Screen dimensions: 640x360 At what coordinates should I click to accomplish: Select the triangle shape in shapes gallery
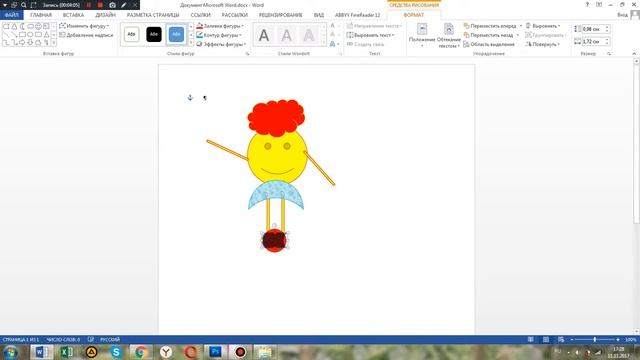14,26
